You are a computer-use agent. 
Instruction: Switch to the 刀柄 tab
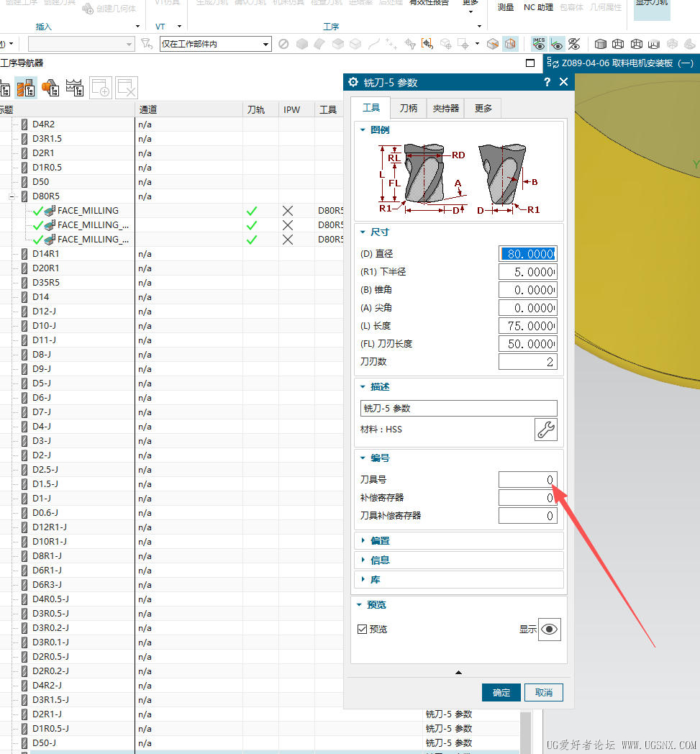408,109
